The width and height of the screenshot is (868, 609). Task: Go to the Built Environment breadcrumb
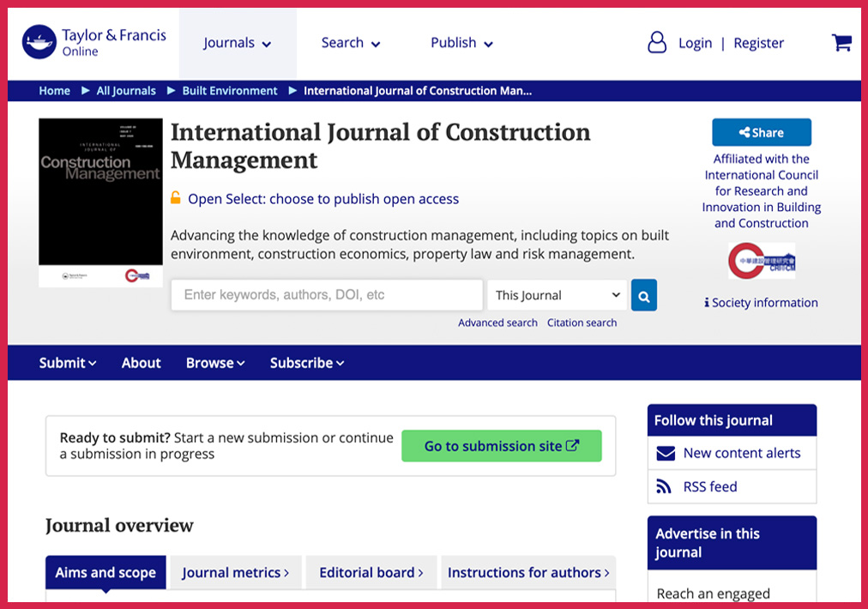(x=230, y=91)
